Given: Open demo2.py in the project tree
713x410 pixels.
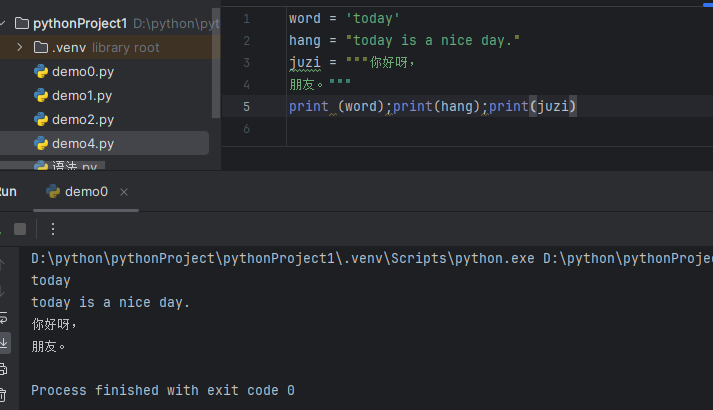Looking at the screenshot, I should 83,120.
